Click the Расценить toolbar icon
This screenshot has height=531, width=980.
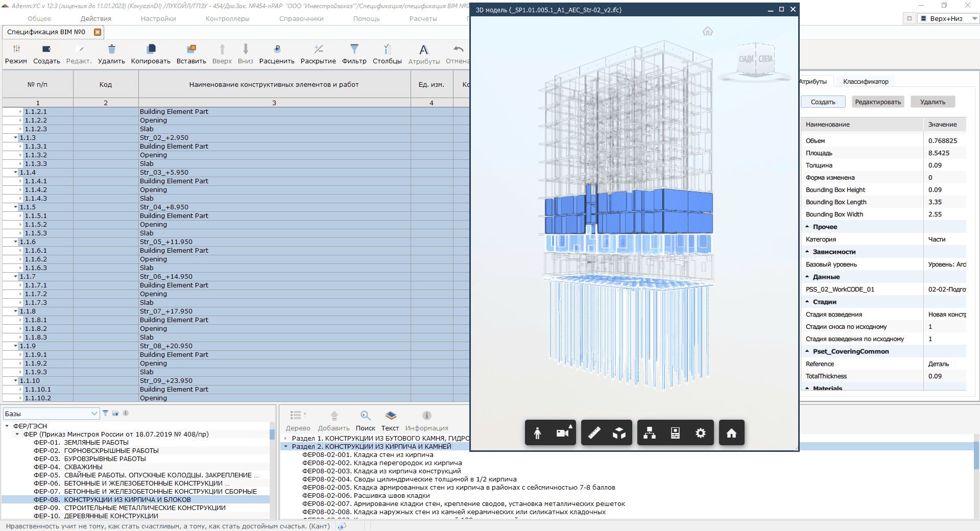(277, 50)
